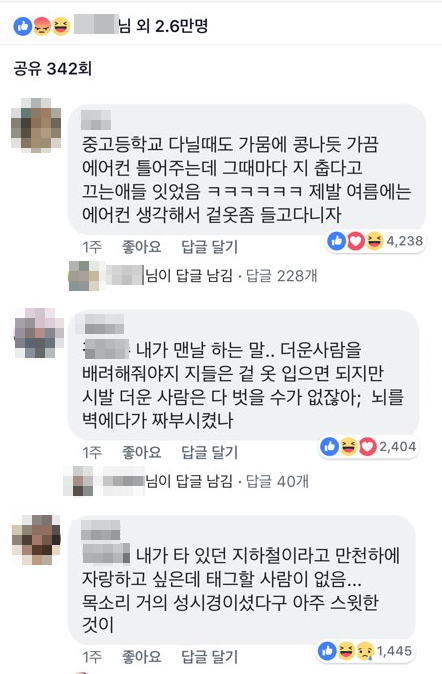Click 답글 달기 under the first comment
Viewport: 442px width, 674px height.
point(209,247)
